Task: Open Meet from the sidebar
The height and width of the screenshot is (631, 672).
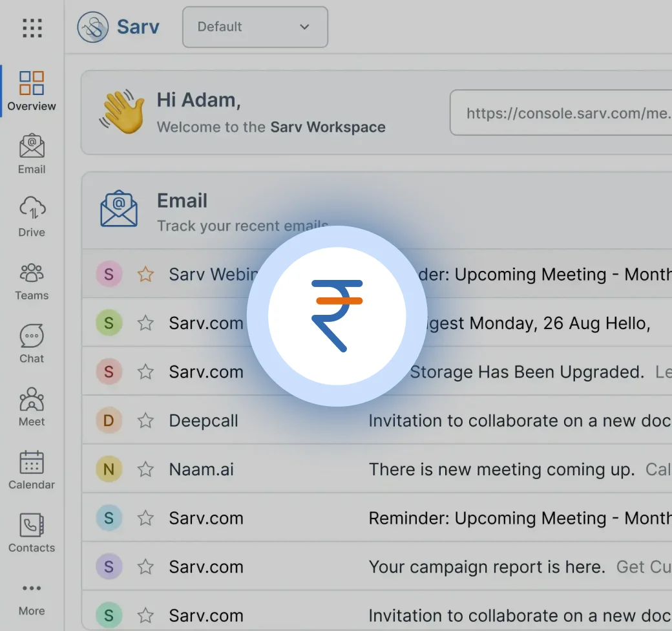Action: 32,407
